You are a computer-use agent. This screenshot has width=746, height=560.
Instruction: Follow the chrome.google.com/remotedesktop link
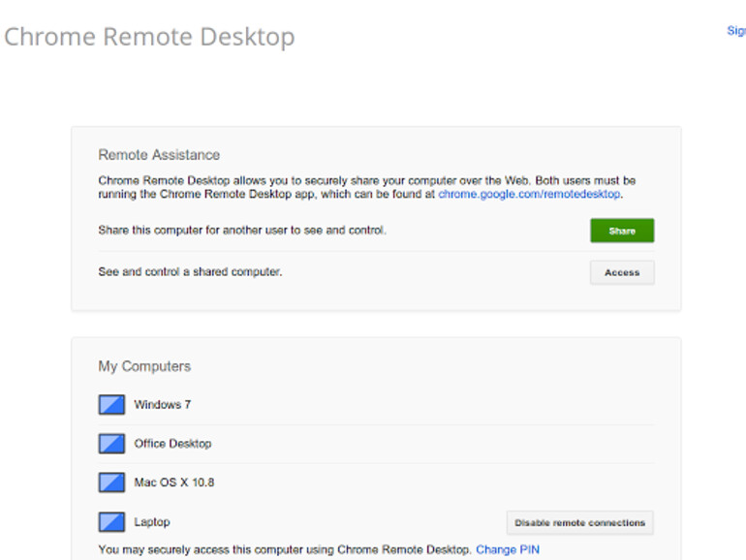(529, 195)
